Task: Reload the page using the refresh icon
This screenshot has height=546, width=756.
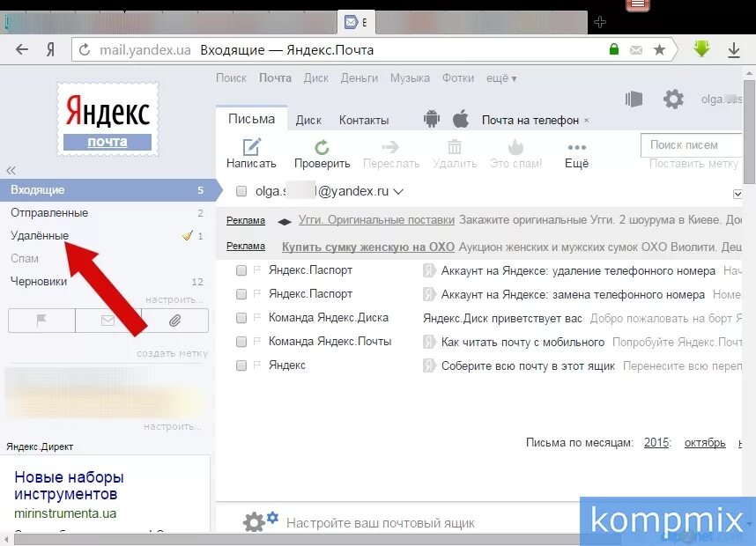Action: [x=85, y=49]
